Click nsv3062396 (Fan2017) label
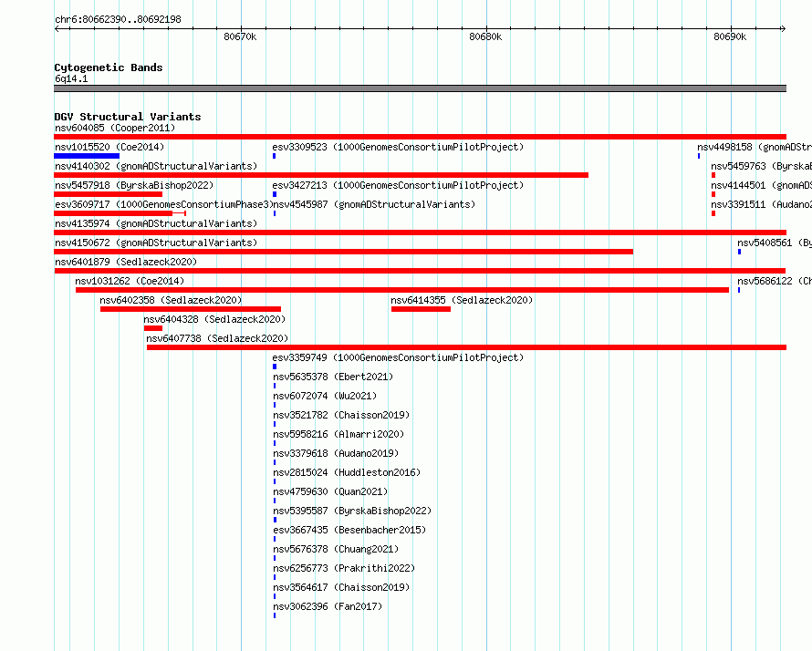The height and width of the screenshot is (651, 812). (328, 606)
